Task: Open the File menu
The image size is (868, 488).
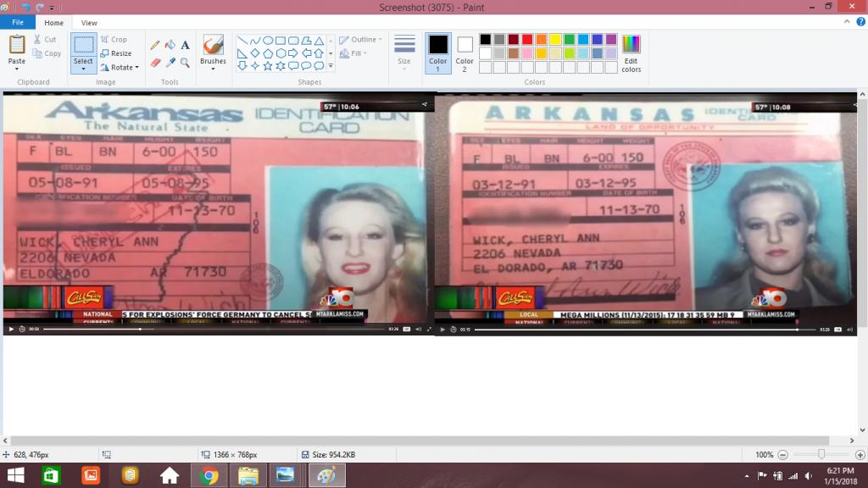Action: coord(18,23)
